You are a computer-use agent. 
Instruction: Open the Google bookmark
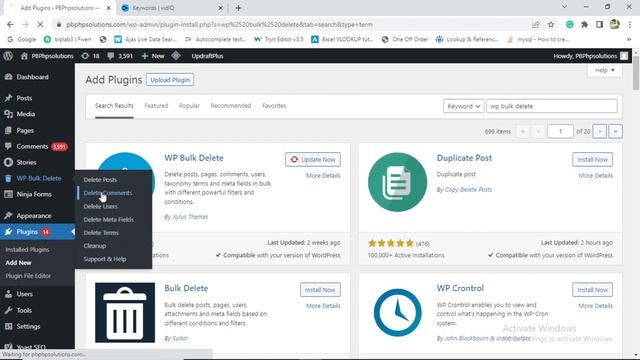(22, 39)
